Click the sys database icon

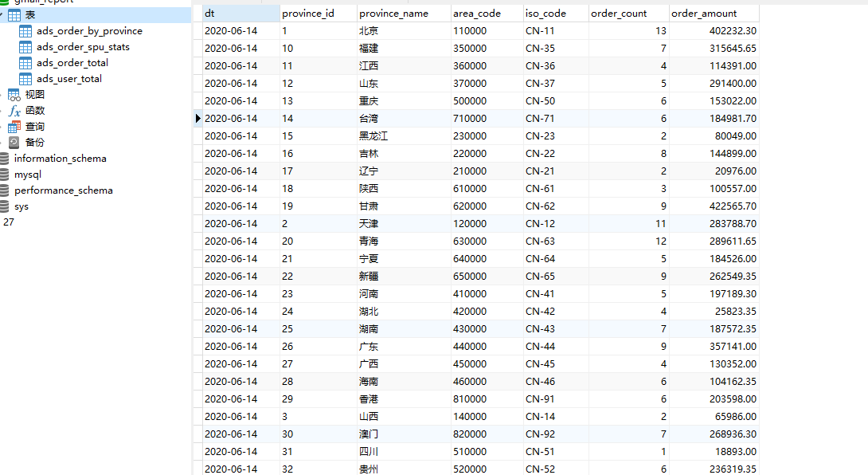tap(5, 206)
